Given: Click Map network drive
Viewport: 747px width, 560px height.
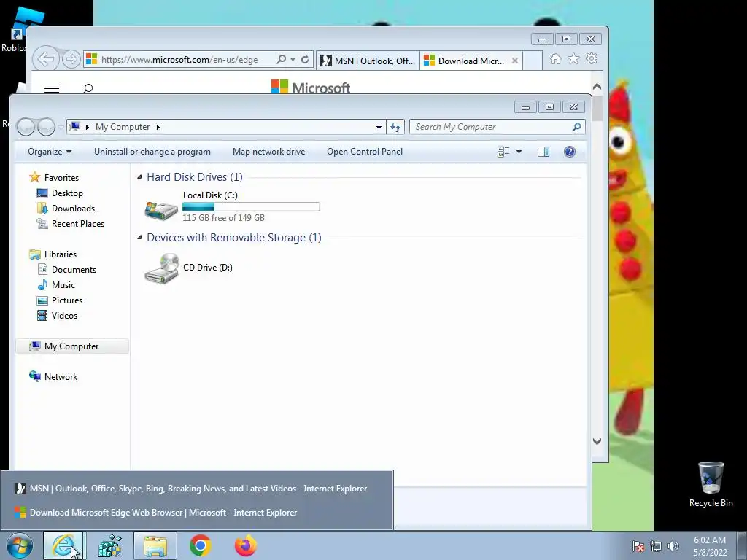Looking at the screenshot, I should (x=268, y=152).
